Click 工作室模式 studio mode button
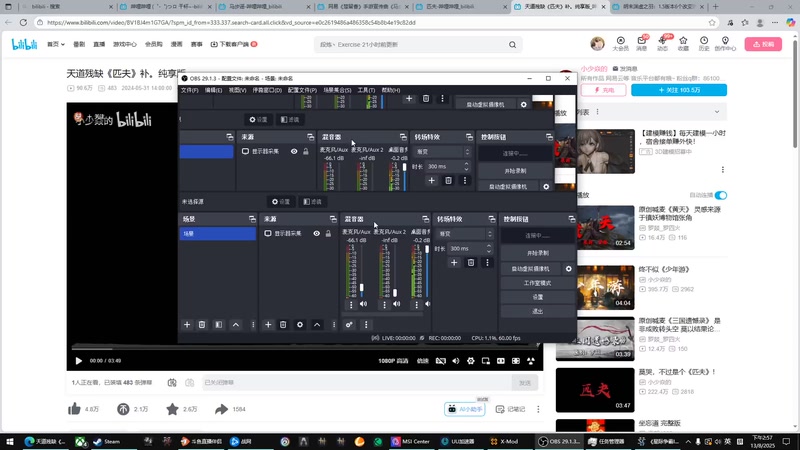Screen dimensions: 800x450 tap(537, 283)
